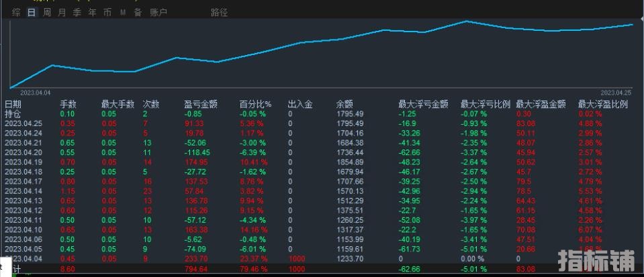Viewport: 644px width, 277px height.
Task: Click balance 1795.49 in the 2023.04.25 row
Action: pos(350,123)
